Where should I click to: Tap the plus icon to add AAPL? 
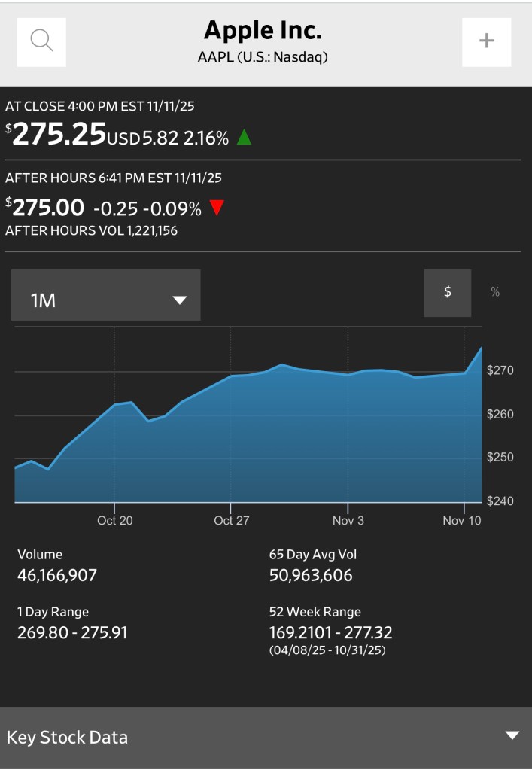coord(486,41)
